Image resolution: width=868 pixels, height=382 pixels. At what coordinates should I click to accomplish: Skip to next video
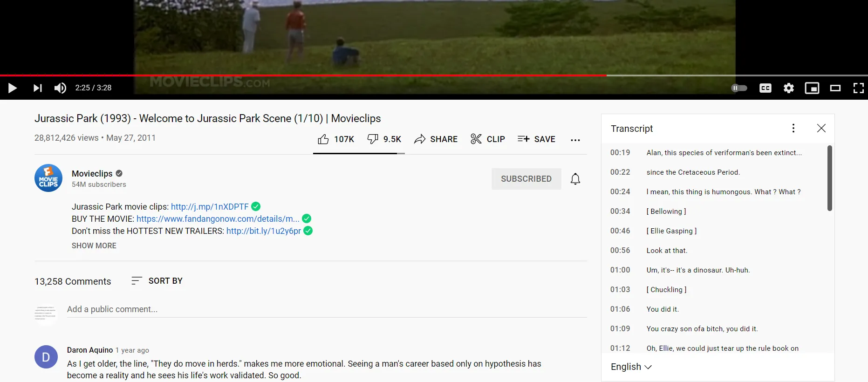tap(37, 88)
